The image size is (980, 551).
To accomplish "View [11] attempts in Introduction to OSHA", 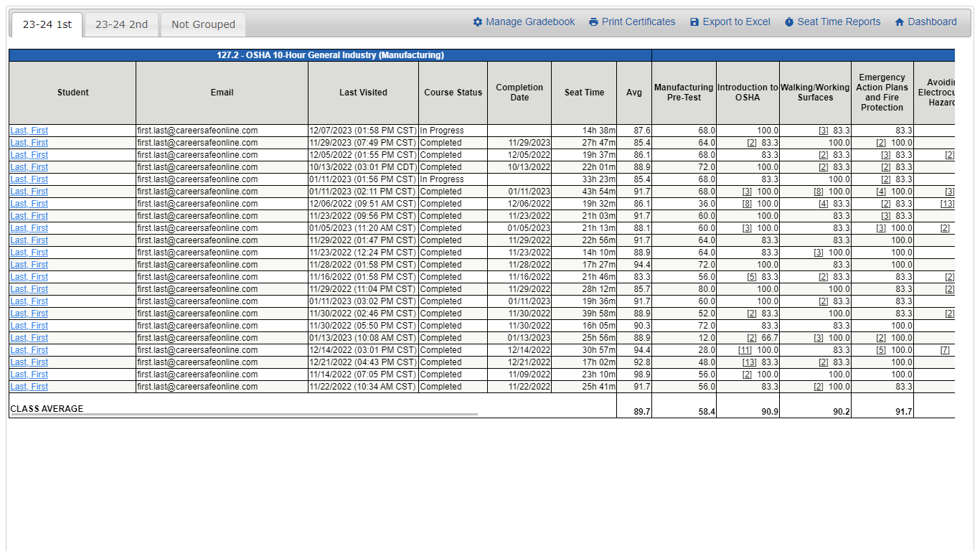I will (x=745, y=350).
